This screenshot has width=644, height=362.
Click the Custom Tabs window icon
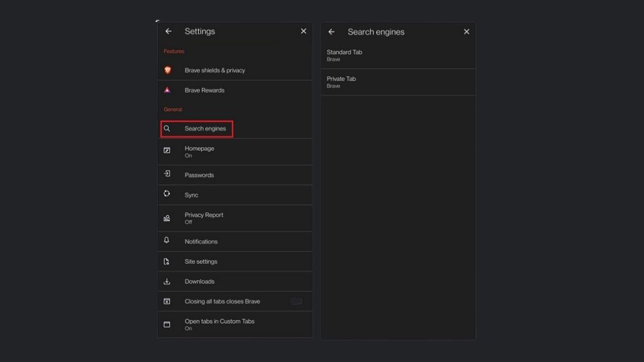[167, 324]
